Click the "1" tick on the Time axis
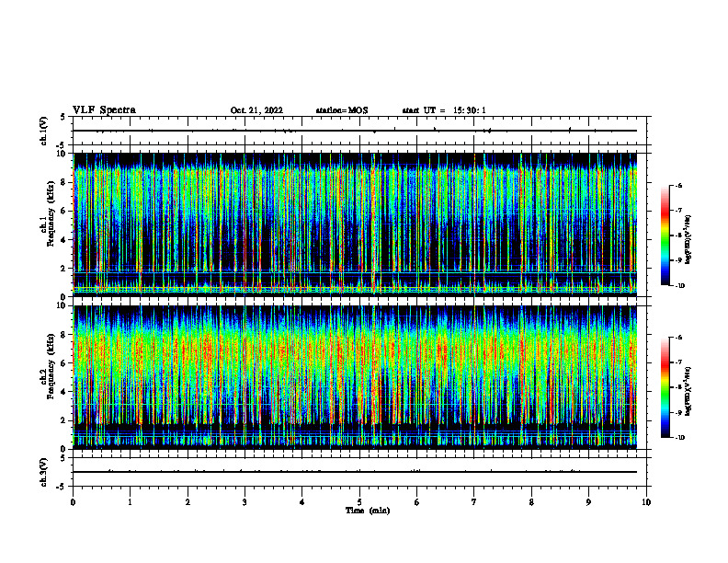The width and height of the screenshot is (728, 563). tap(130, 502)
